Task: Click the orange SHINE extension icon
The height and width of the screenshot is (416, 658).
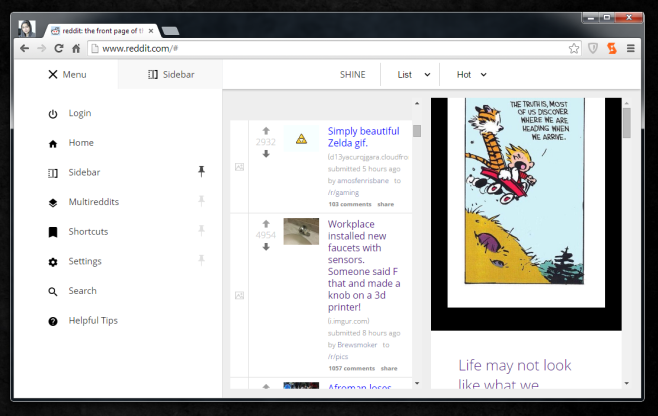Action: pos(612,48)
